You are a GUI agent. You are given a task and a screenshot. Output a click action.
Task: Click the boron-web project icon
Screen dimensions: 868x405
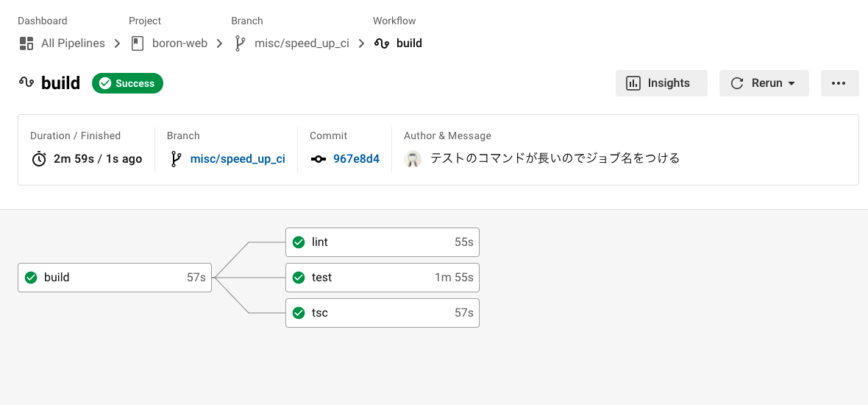point(138,43)
